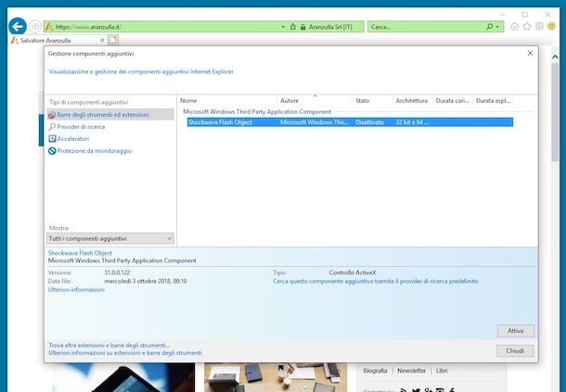Click the browser forward arrow button
This screenshot has width=566, height=392.
click(x=35, y=27)
